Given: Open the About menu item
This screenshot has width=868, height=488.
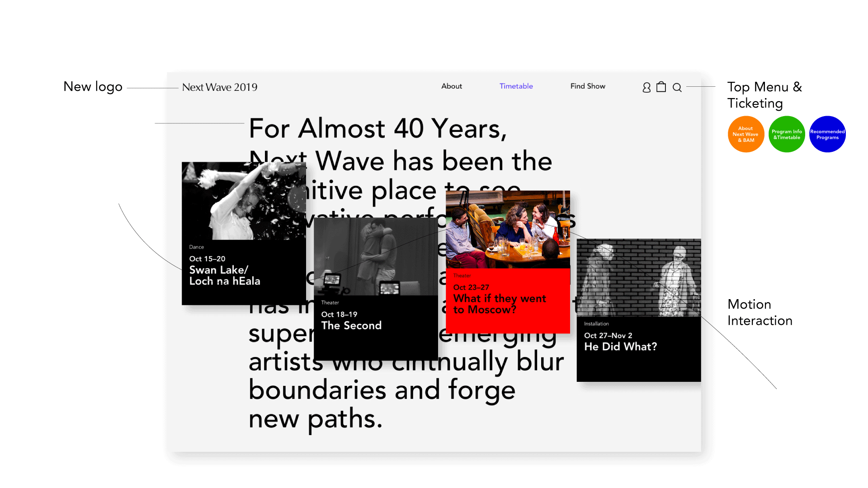Looking at the screenshot, I should (x=451, y=86).
